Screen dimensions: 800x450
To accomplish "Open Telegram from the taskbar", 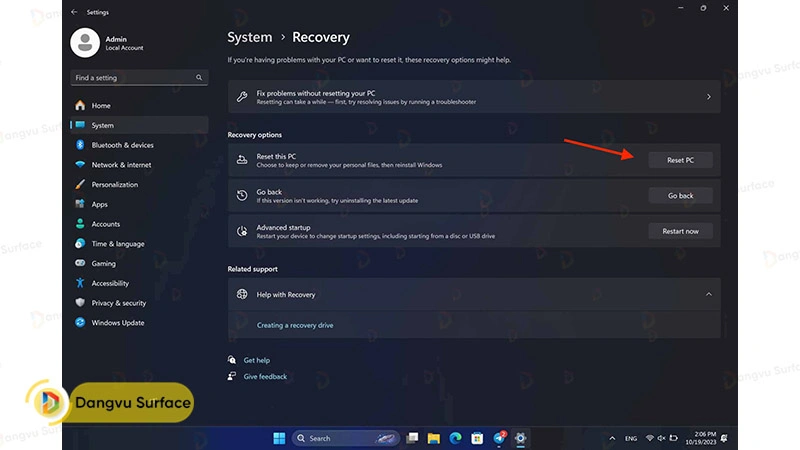I will coord(499,439).
